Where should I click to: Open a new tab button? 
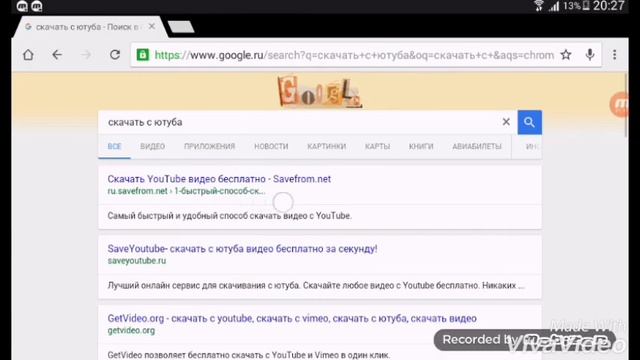(x=181, y=27)
